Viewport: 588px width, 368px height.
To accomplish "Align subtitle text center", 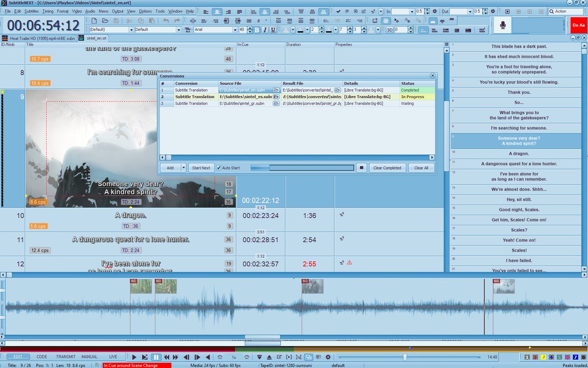I will [217, 11].
